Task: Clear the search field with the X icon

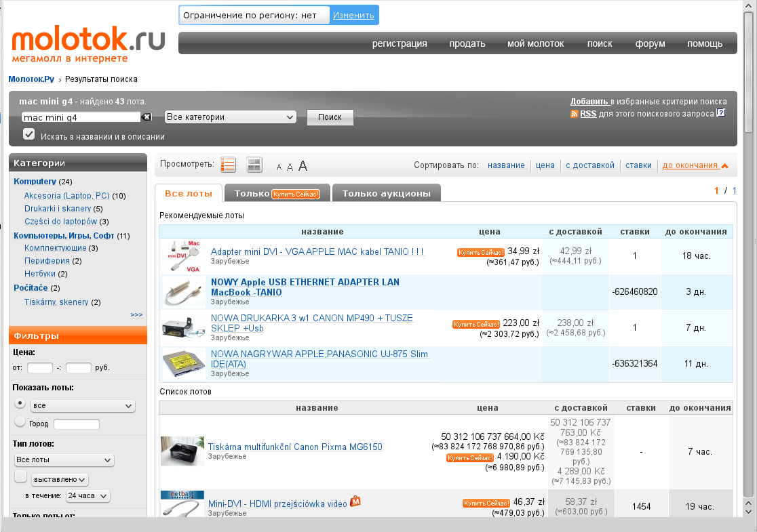Action: 147,117
